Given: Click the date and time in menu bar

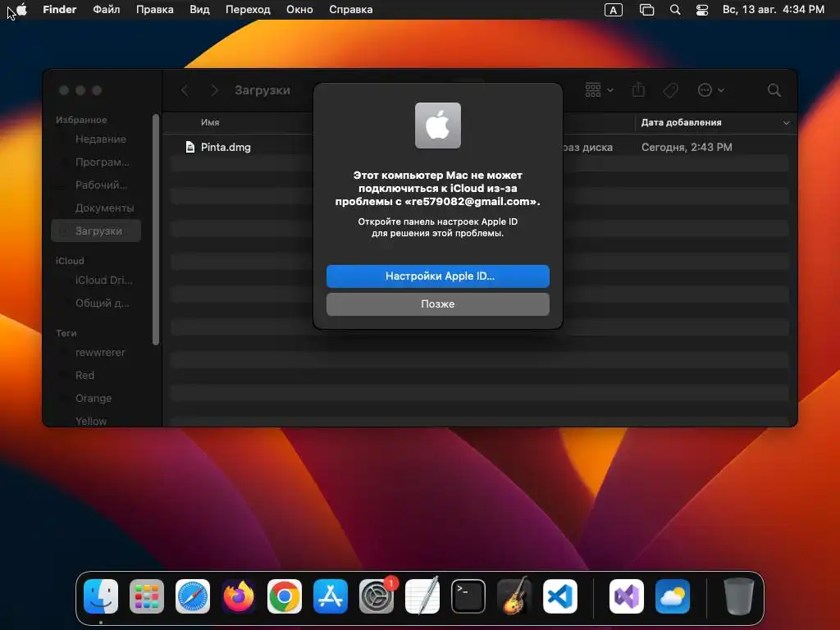Looking at the screenshot, I should 773,10.
